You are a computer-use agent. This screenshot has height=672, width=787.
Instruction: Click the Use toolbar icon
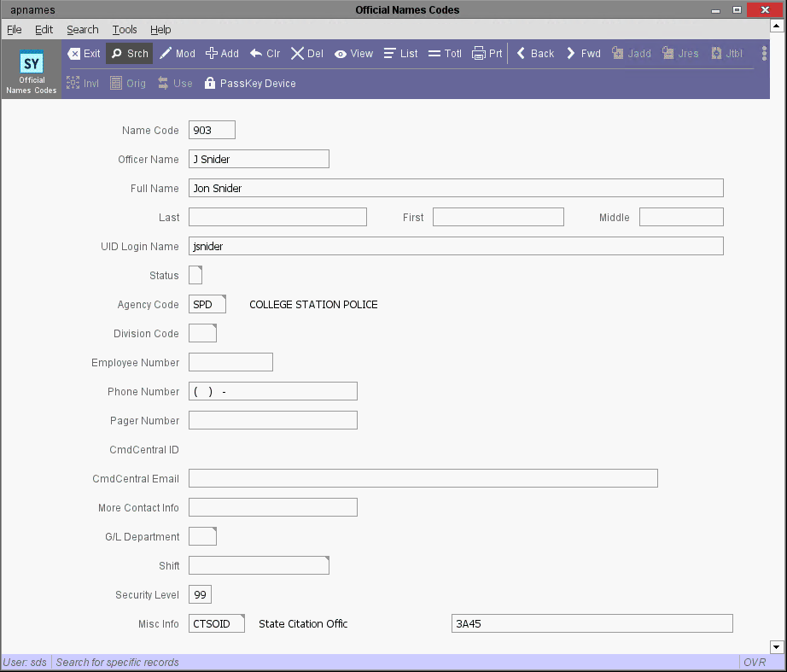[175, 84]
